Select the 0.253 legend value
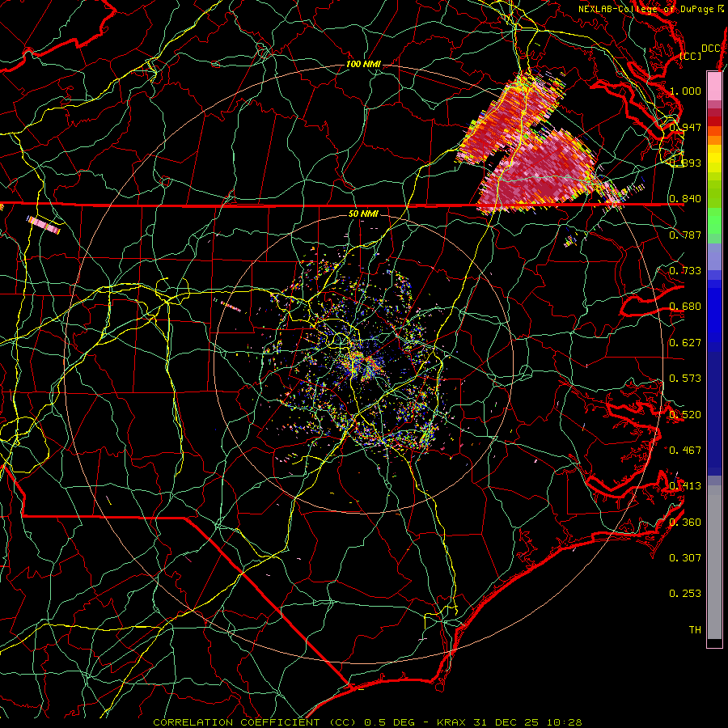Image resolution: width=728 pixels, height=728 pixels. pyautogui.click(x=685, y=594)
